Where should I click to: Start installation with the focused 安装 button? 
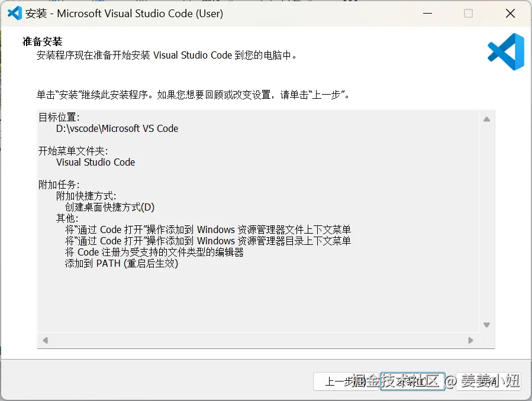412,381
